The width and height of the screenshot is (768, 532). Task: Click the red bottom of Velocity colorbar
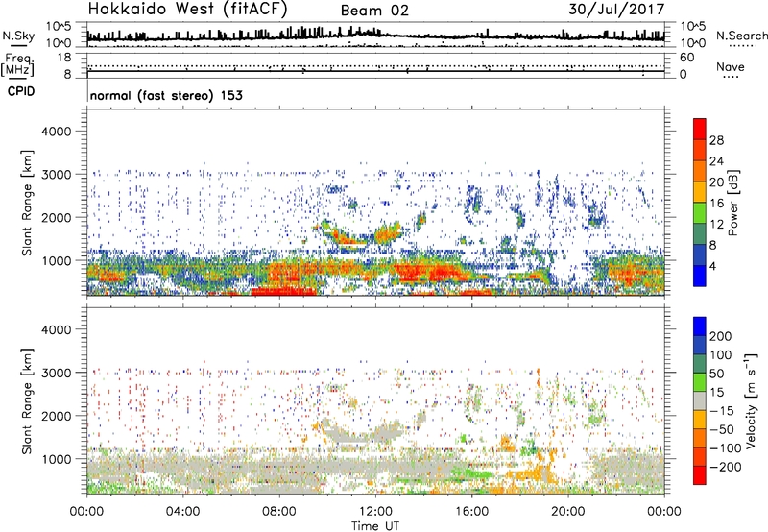tap(700, 475)
